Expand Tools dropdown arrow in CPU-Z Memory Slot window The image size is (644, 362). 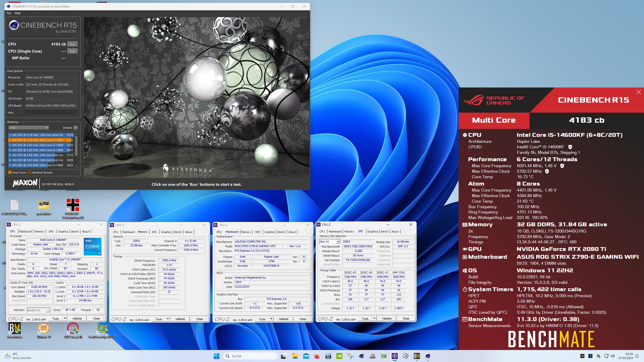(x=374, y=319)
